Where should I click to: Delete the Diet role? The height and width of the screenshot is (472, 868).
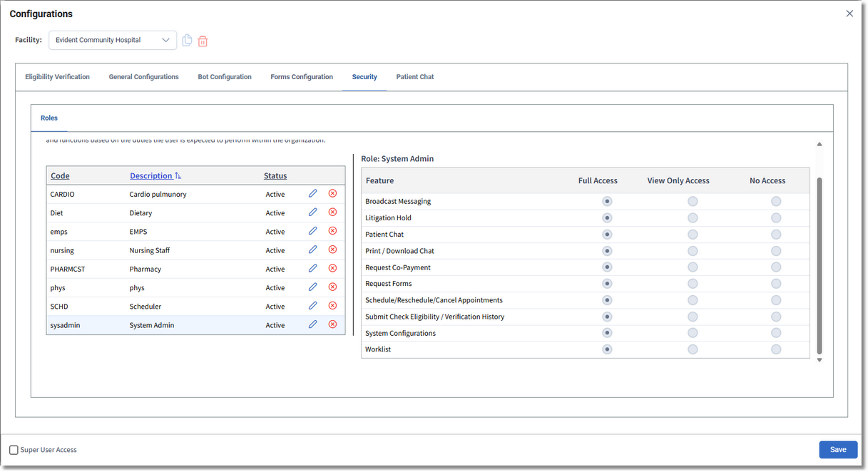(332, 212)
